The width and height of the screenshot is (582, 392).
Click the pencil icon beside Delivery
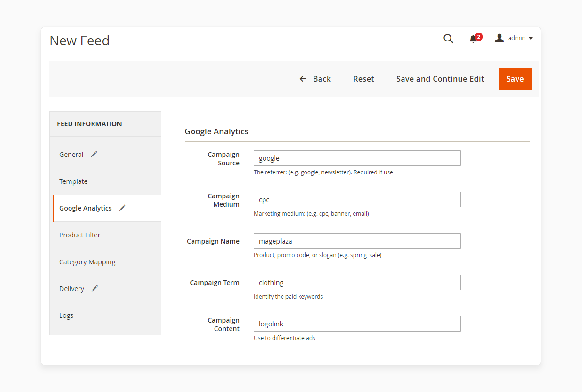point(95,289)
